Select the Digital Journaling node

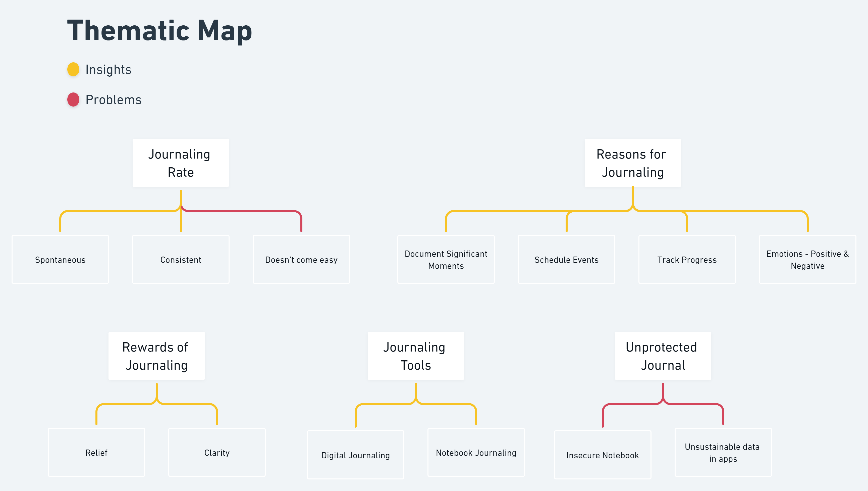[355, 455]
